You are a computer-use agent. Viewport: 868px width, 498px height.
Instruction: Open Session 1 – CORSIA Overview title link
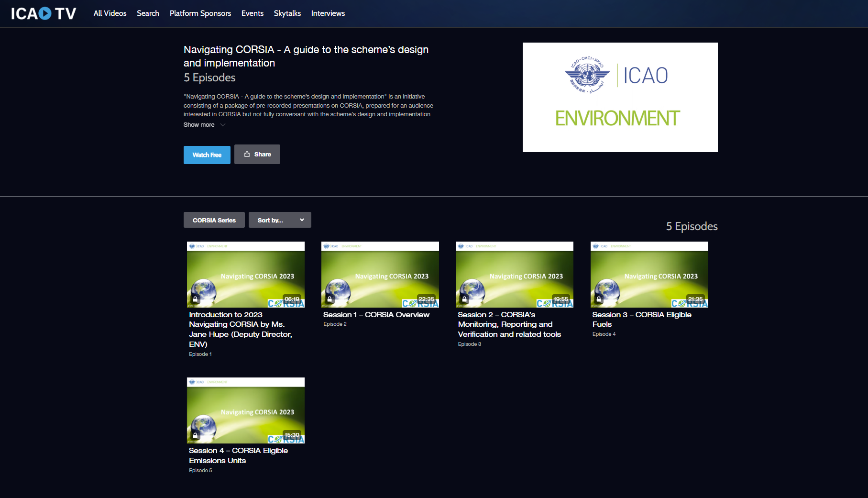[376, 315]
